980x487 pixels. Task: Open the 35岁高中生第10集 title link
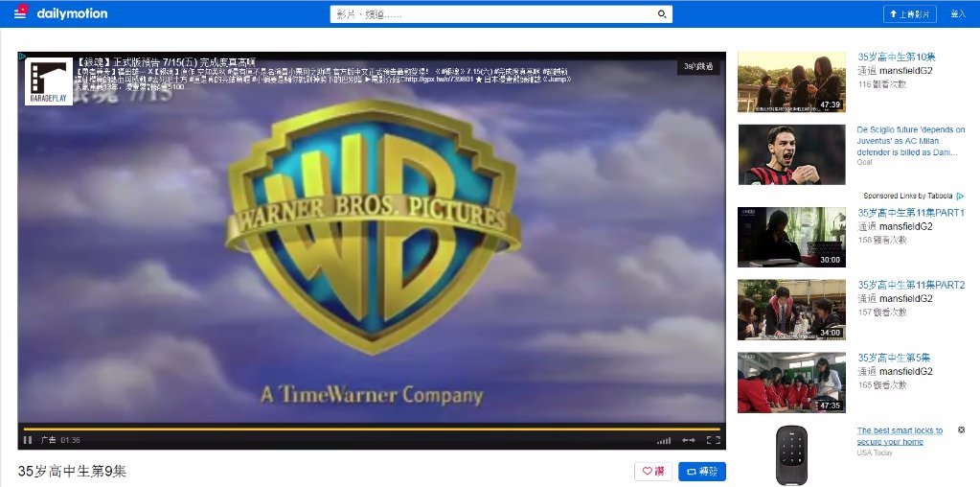[897, 57]
